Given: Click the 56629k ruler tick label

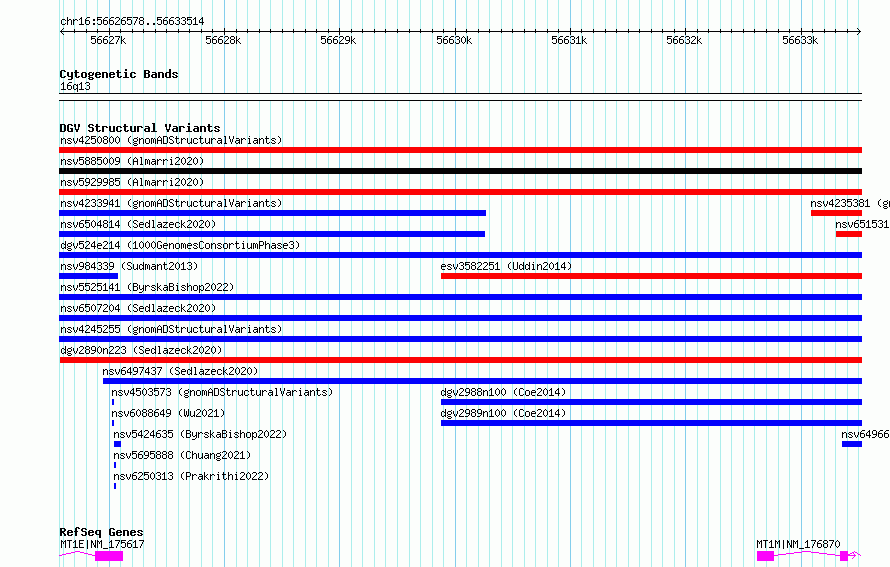Looking at the screenshot, I should pos(338,40).
